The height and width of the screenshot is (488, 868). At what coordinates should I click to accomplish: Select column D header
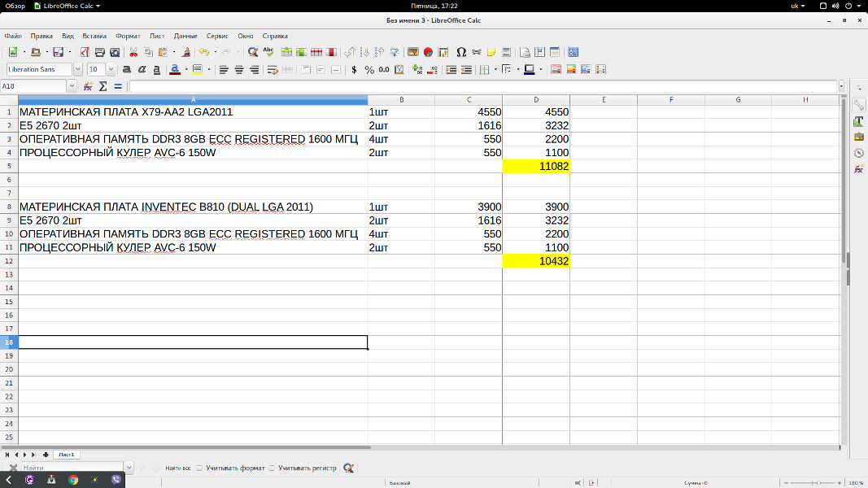536,100
